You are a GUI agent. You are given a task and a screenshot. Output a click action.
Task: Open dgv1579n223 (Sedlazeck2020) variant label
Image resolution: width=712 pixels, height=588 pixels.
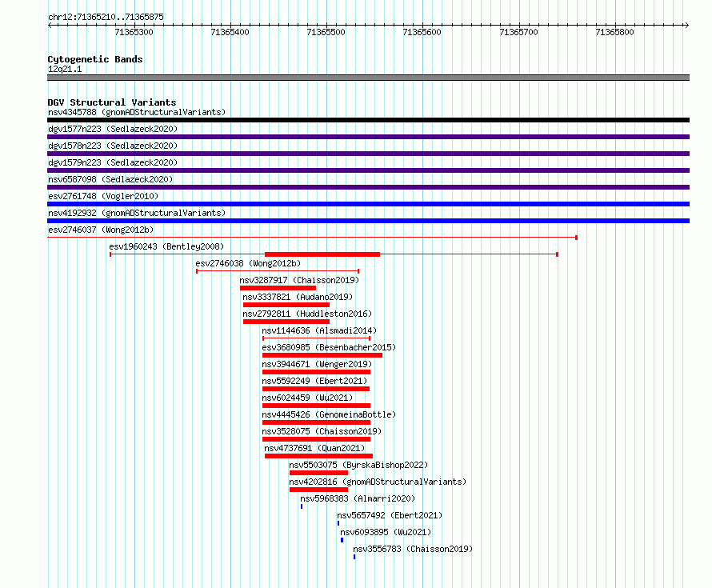click(113, 162)
